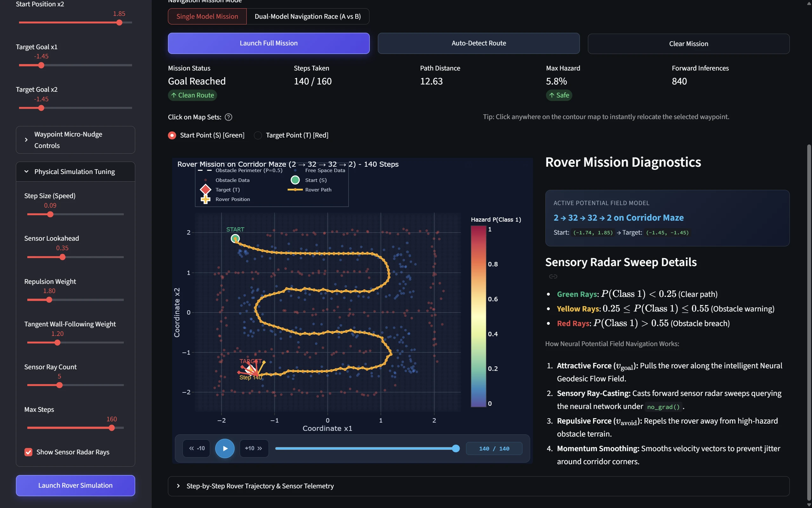
Task: Click the help icon beside Click on Map Sets
Action: click(x=228, y=117)
